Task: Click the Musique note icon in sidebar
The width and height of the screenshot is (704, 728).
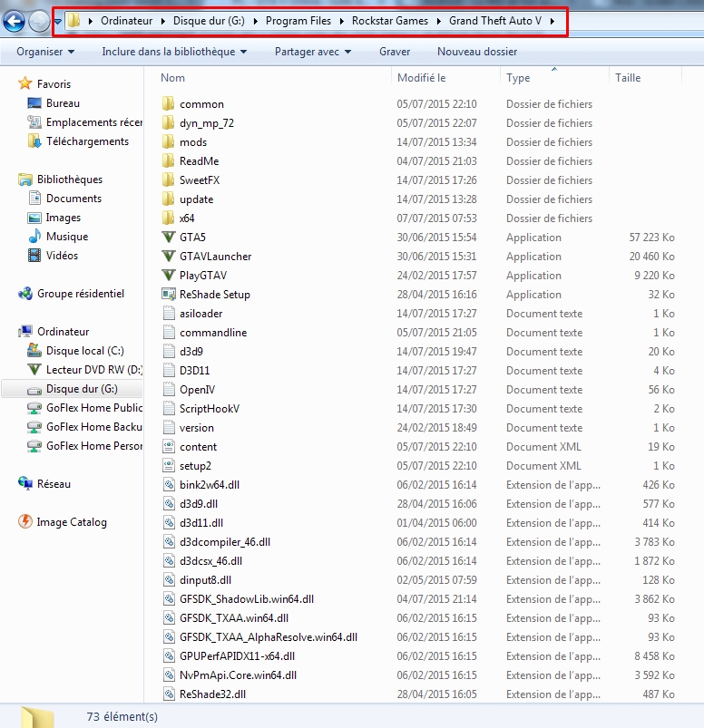Action: (34, 236)
